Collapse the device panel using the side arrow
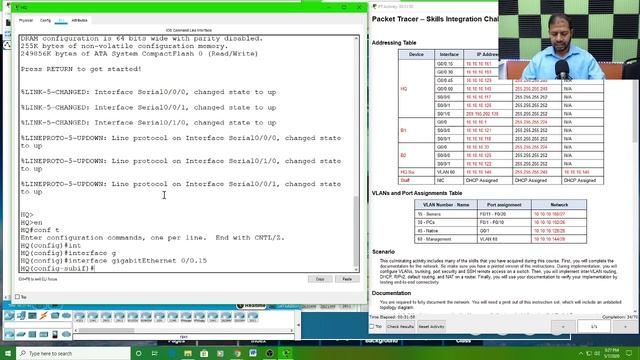This screenshot has width=640, height=360. [x=298, y=325]
